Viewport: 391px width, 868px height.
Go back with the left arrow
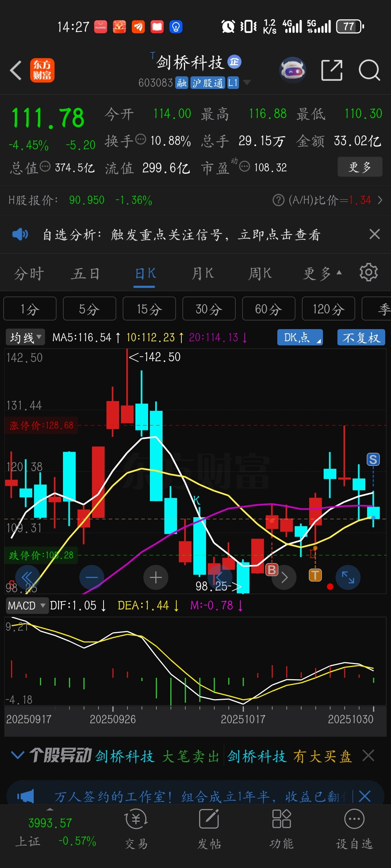[16, 70]
